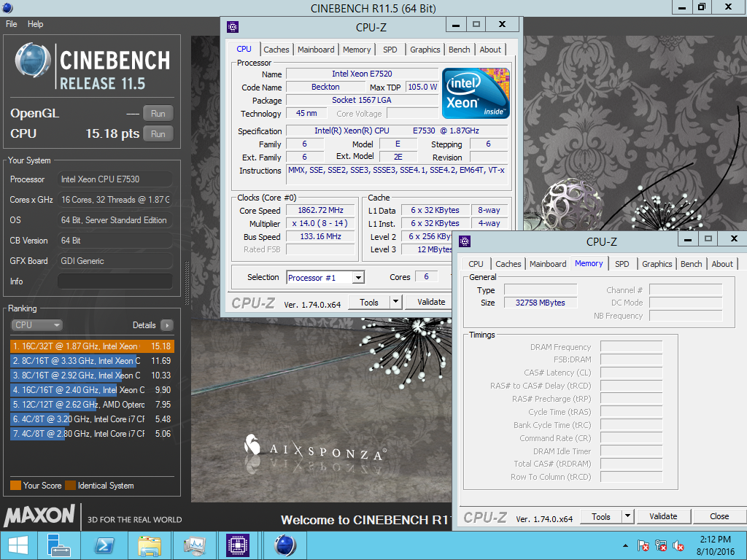Viewport: 747px width, 560px height.
Task: Click Tools button in front CPU-Z Memory window
Action: [x=601, y=517]
